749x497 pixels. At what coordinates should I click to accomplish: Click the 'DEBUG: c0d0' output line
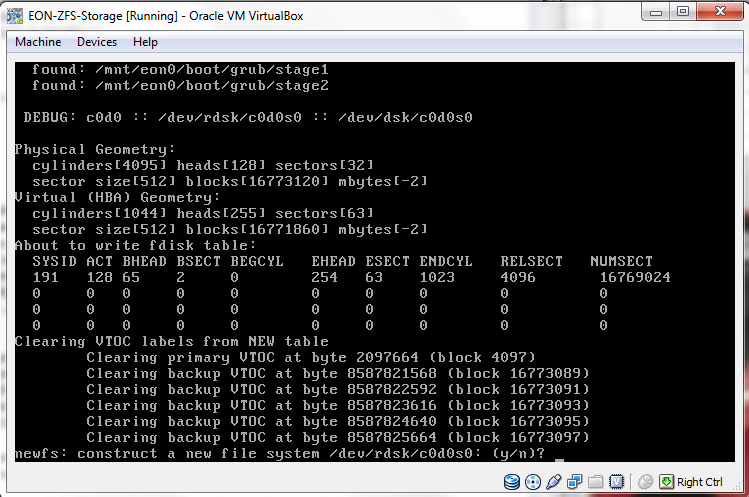248,117
